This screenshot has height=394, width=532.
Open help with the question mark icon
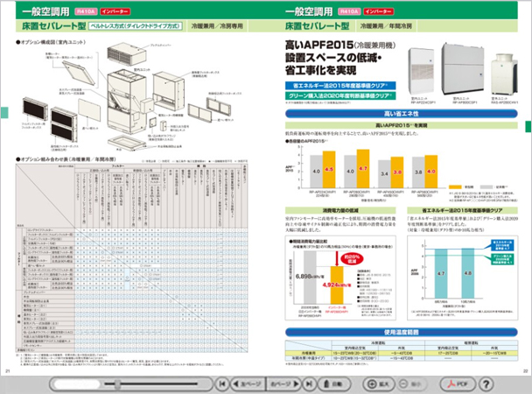point(486,383)
